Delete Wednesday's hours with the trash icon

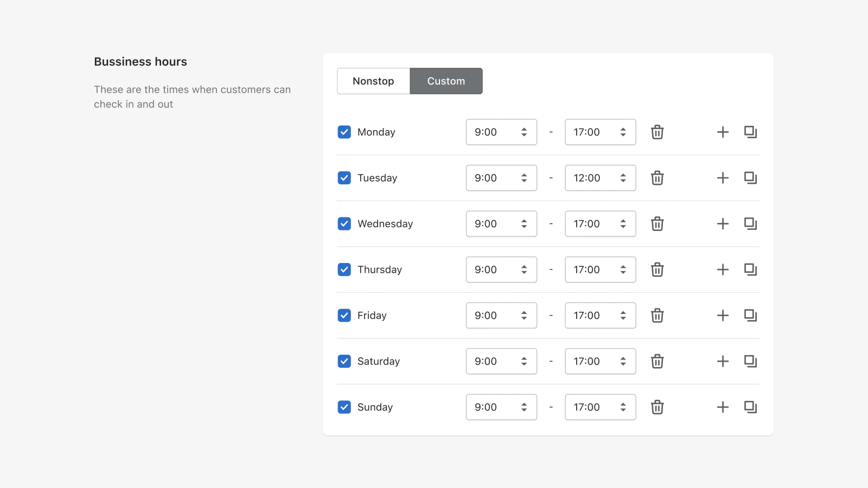(657, 224)
